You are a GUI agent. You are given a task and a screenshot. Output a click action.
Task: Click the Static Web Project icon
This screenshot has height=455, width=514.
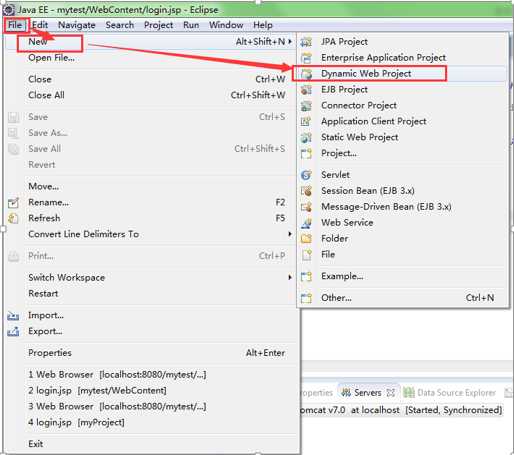pyautogui.click(x=306, y=137)
